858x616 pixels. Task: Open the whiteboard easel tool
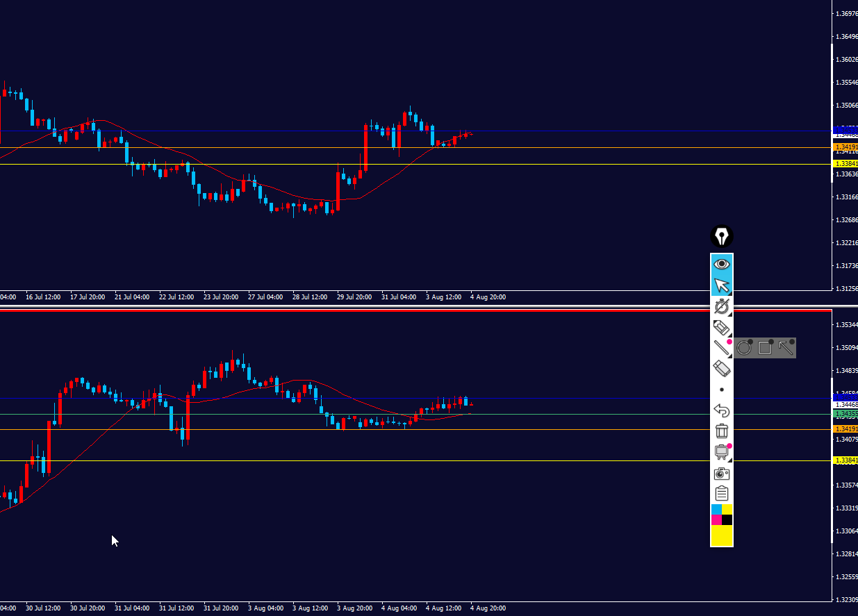coord(722,452)
